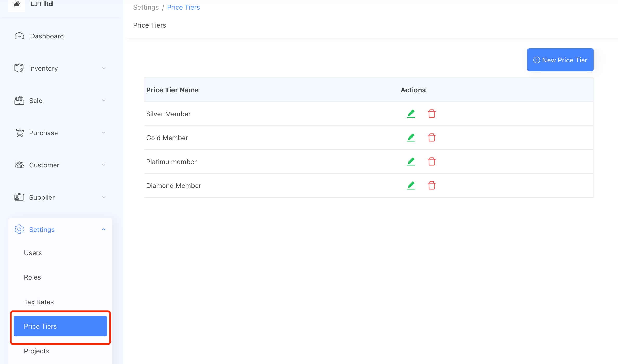Click the Inventory box icon
Image resolution: width=618 pixels, height=364 pixels.
click(19, 68)
